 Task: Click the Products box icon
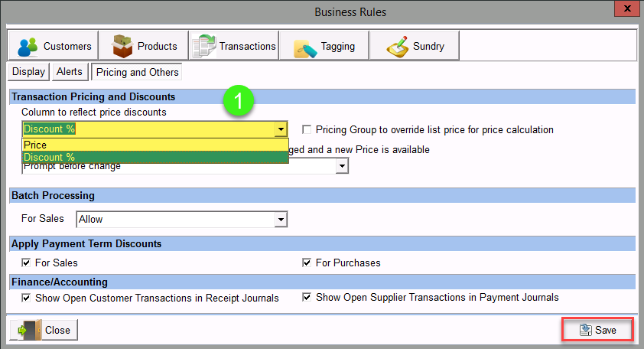click(122, 46)
